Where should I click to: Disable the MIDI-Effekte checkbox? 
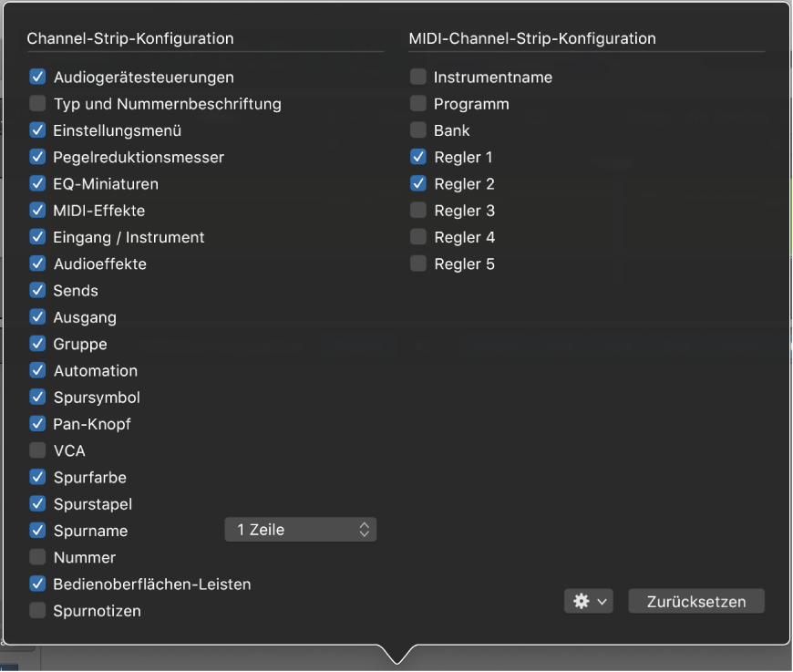tap(37, 211)
